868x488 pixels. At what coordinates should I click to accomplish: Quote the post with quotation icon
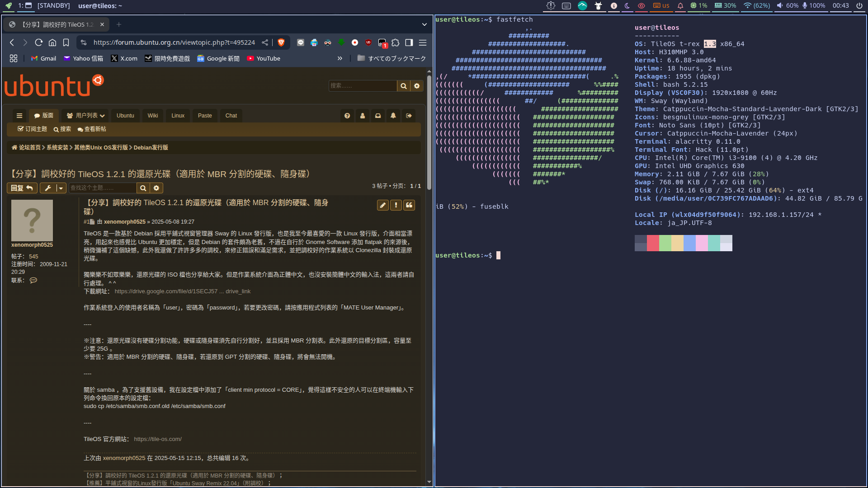409,205
